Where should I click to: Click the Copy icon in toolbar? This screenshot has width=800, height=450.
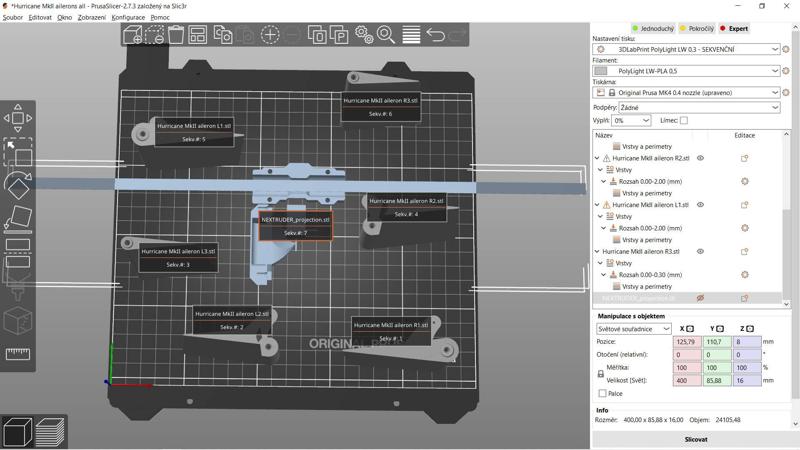click(x=223, y=35)
